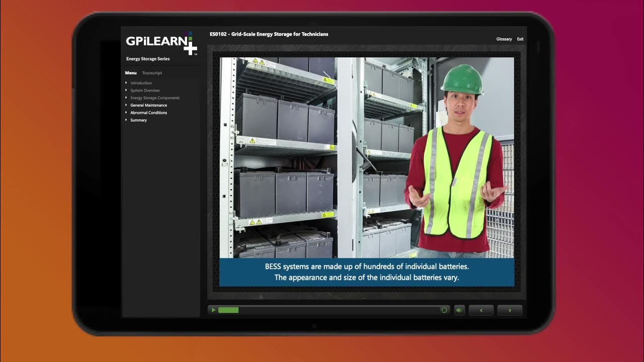Play the lesson with the play button
This screenshot has width=644, height=362.
coord(213,310)
